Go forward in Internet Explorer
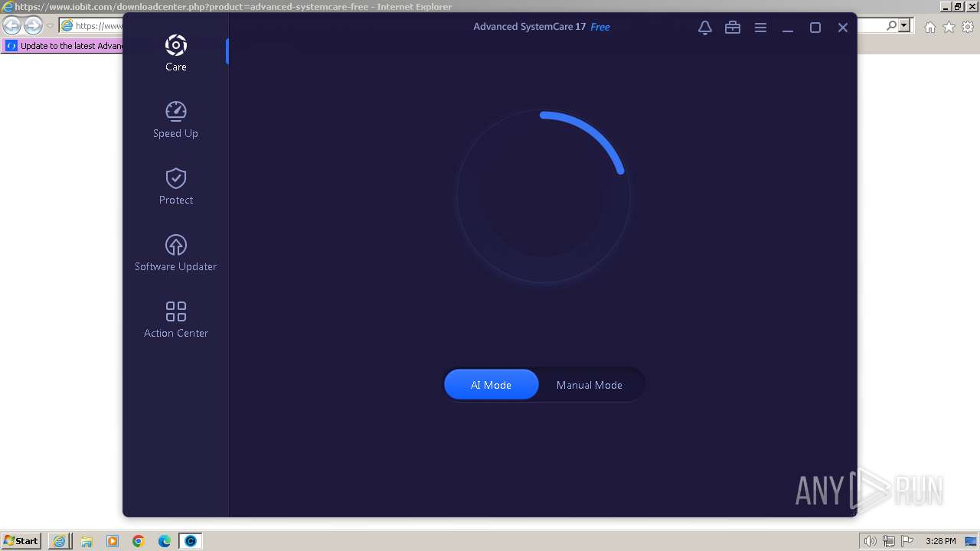 [33, 26]
